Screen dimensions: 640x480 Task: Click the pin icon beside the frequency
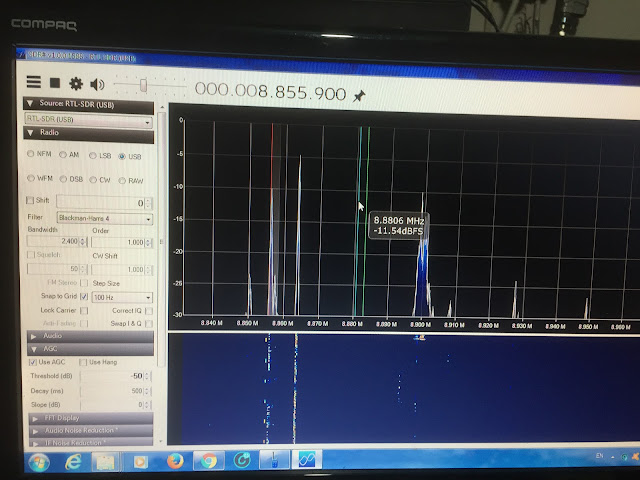(x=359, y=96)
